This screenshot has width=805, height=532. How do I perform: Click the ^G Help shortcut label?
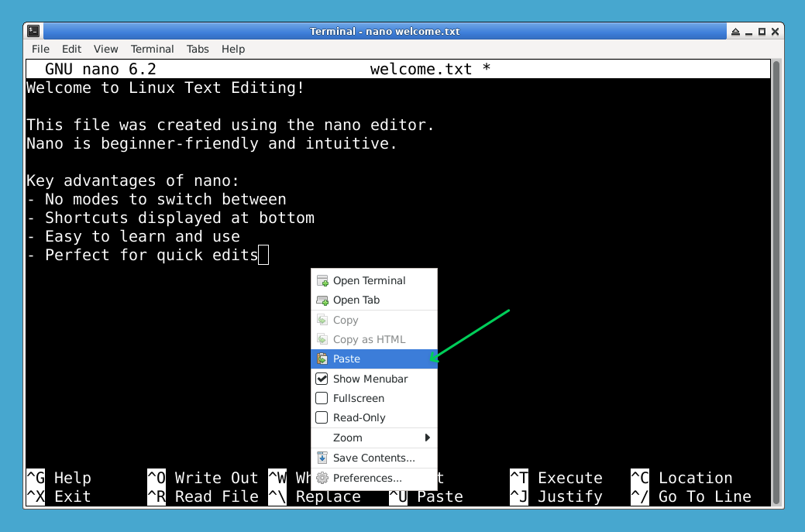coord(54,478)
